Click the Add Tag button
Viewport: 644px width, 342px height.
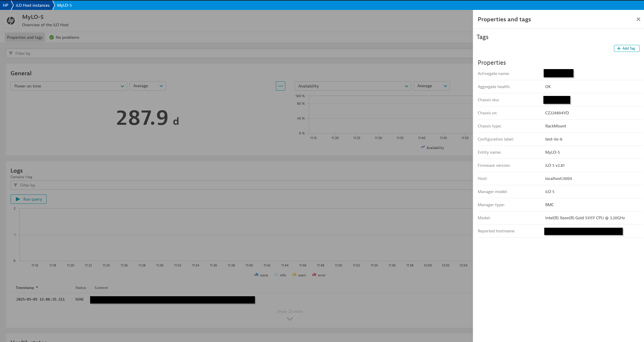626,48
